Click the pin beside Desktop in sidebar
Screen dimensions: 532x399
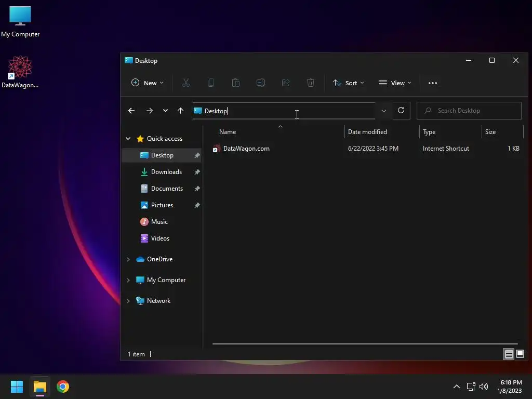pyautogui.click(x=197, y=155)
